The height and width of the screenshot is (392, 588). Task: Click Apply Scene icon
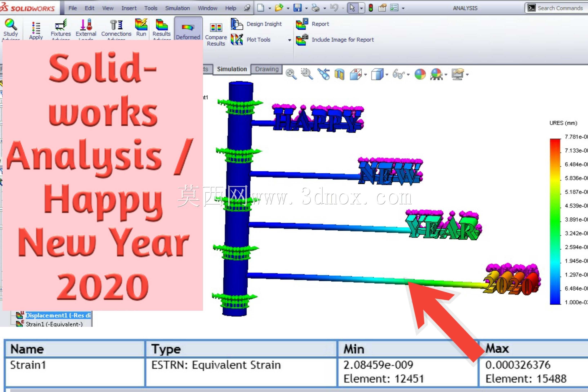coord(436,74)
